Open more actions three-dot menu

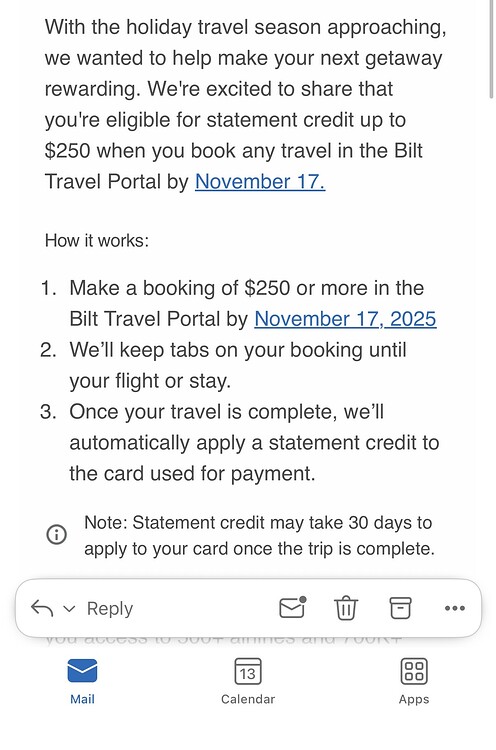point(454,608)
